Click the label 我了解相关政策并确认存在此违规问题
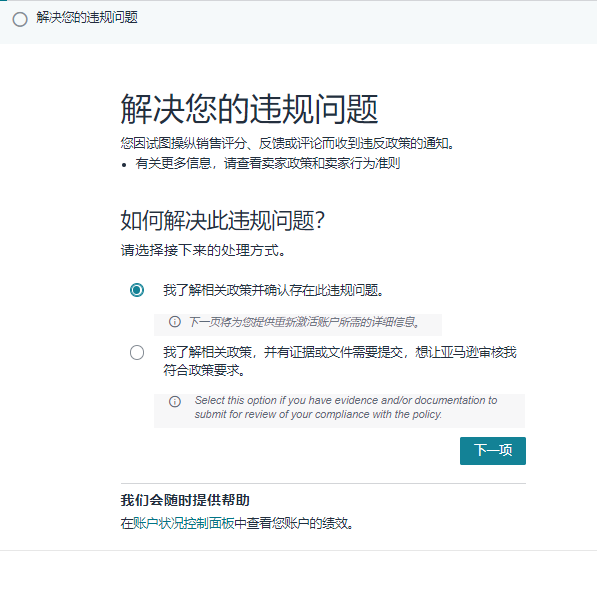Viewport: 597px width, 611px height. 273,290
